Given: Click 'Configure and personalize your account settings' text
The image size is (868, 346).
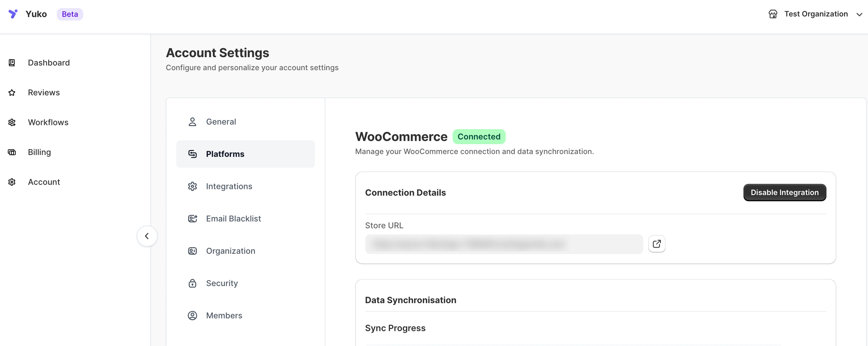Looking at the screenshot, I should click(252, 67).
